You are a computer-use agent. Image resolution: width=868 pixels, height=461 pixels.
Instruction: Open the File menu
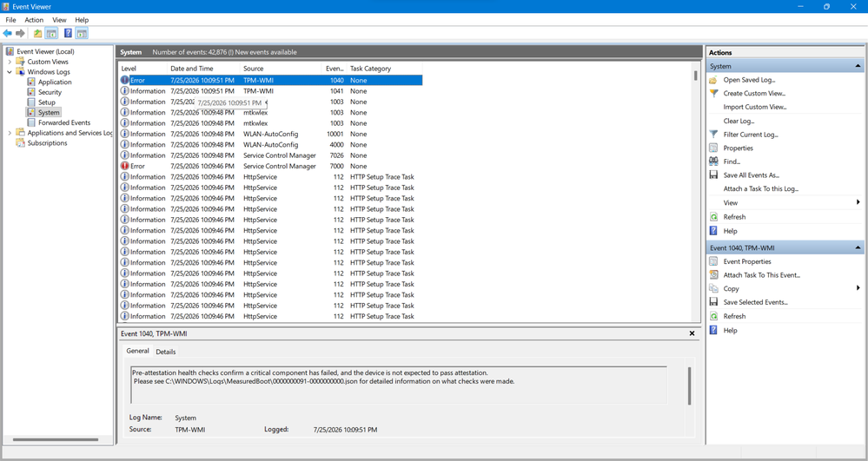10,20
